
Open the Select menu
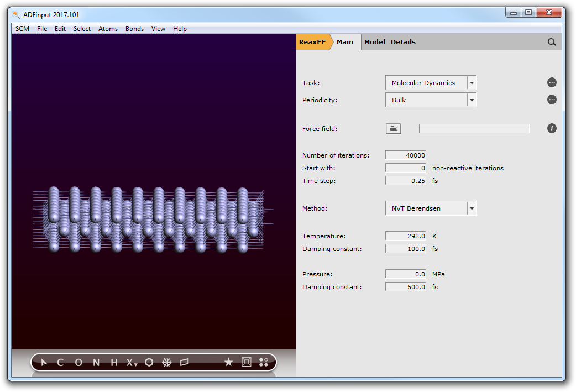82,29
